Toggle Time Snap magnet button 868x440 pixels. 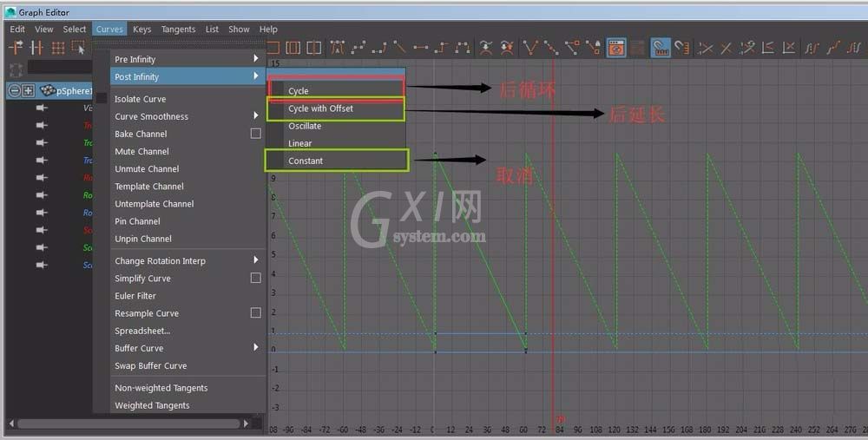[x=661, y=48]
